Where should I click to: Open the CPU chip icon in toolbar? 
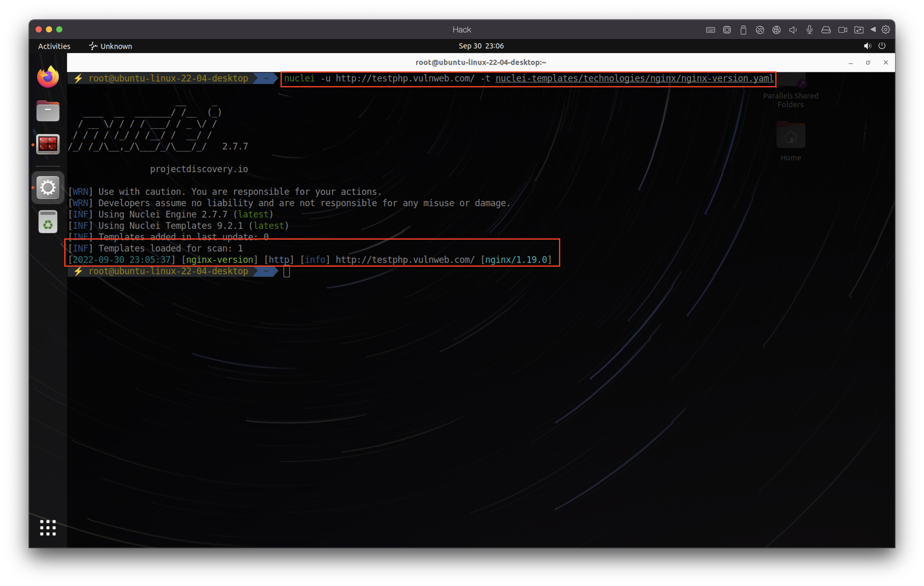(x=727, y=30)
